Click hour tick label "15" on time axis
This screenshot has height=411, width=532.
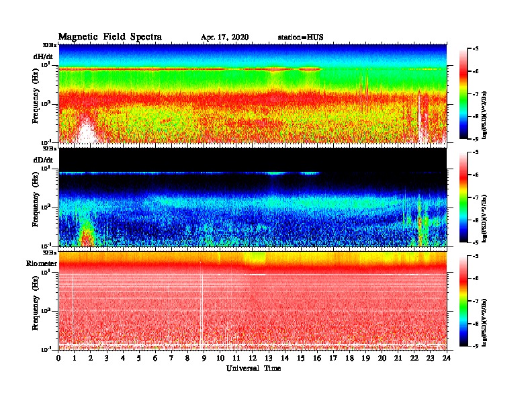(301, 358)
